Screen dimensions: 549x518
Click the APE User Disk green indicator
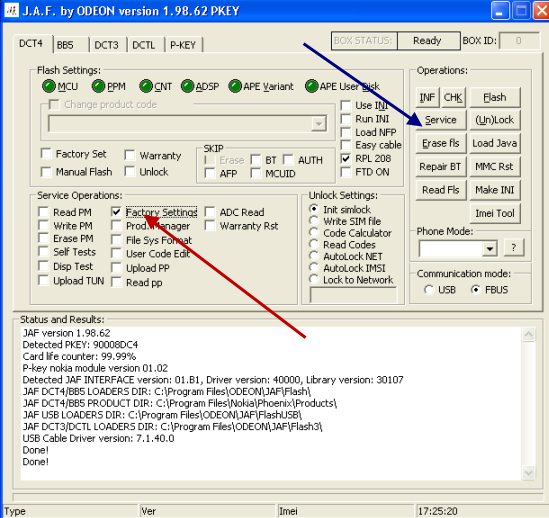(311, 86)
